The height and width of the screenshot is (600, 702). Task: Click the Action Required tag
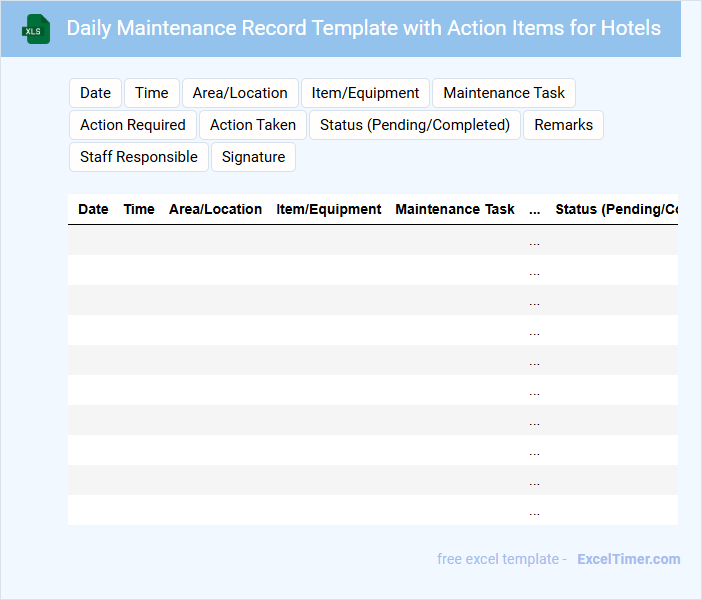pos(133,125)
